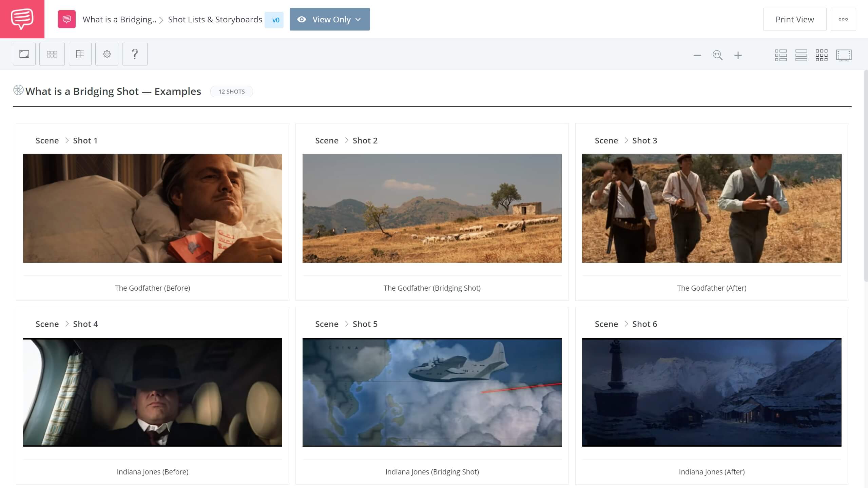Open the help question mark icon
The image size is (868, 488).
(135, 54)
